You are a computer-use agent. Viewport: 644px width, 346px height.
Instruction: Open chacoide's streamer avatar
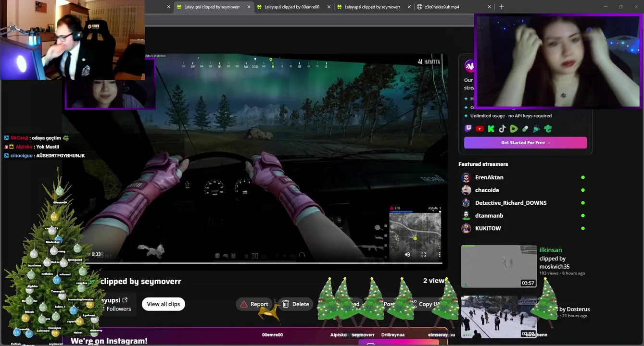466,190
